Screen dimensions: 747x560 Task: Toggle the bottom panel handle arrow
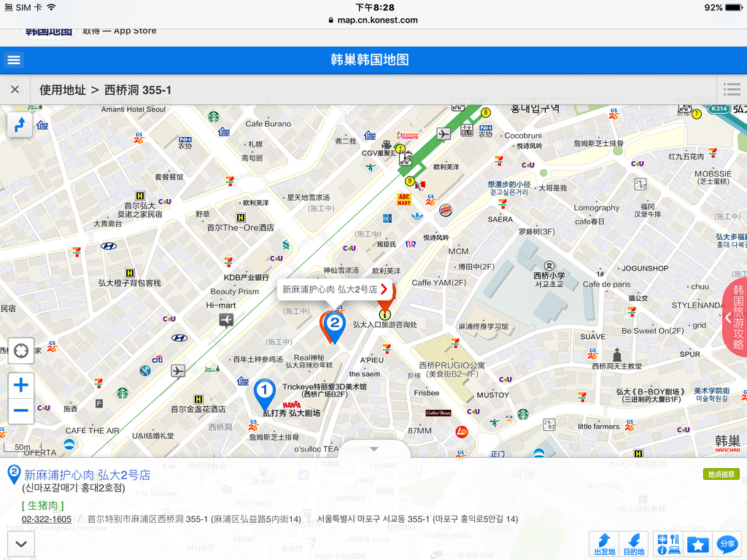click(374, 448)
